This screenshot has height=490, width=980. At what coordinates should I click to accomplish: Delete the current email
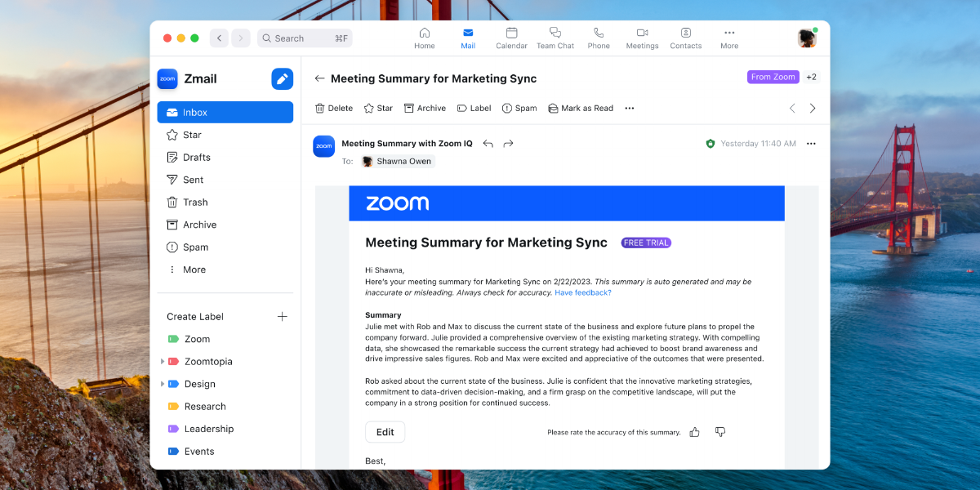coord(334,109)
